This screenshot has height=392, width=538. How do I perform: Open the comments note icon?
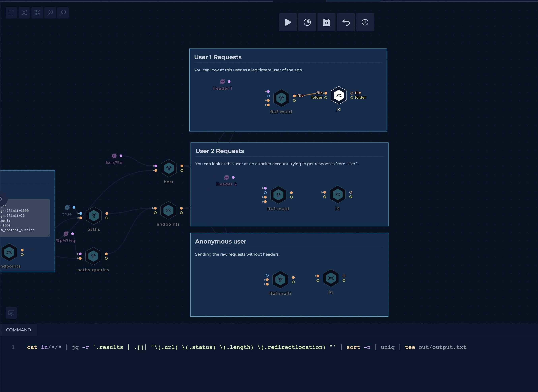(x=11, y=313)
